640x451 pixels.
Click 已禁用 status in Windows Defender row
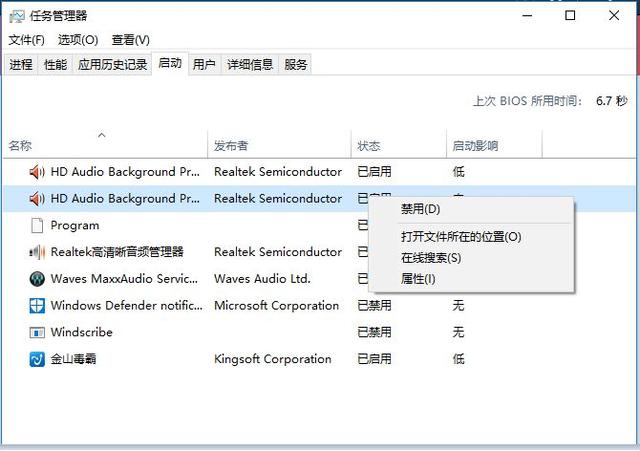374,306
